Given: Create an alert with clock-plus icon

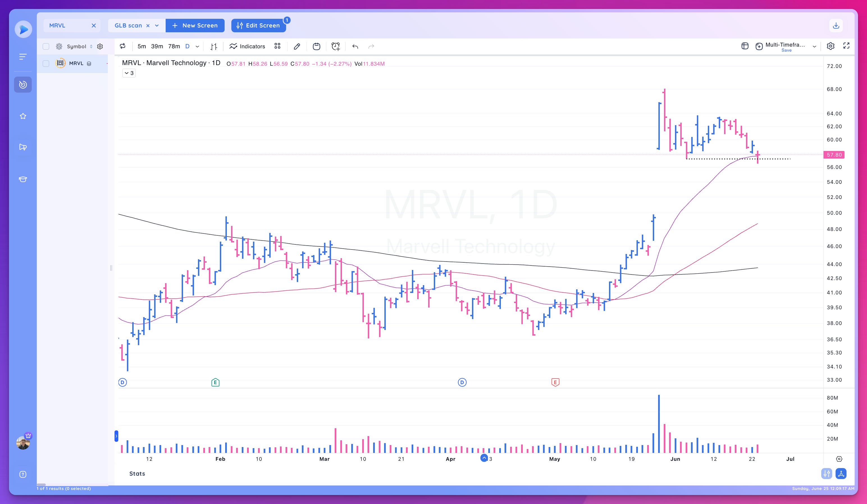Looking at the screenshot, I should [x=336, y=46].
